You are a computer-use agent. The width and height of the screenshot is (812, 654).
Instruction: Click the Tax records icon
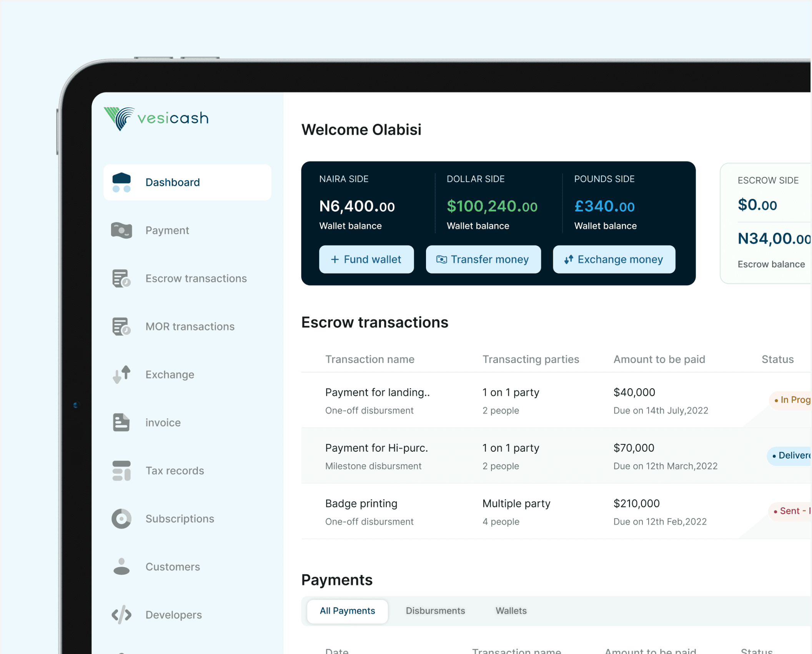click(x=121, y=470)
